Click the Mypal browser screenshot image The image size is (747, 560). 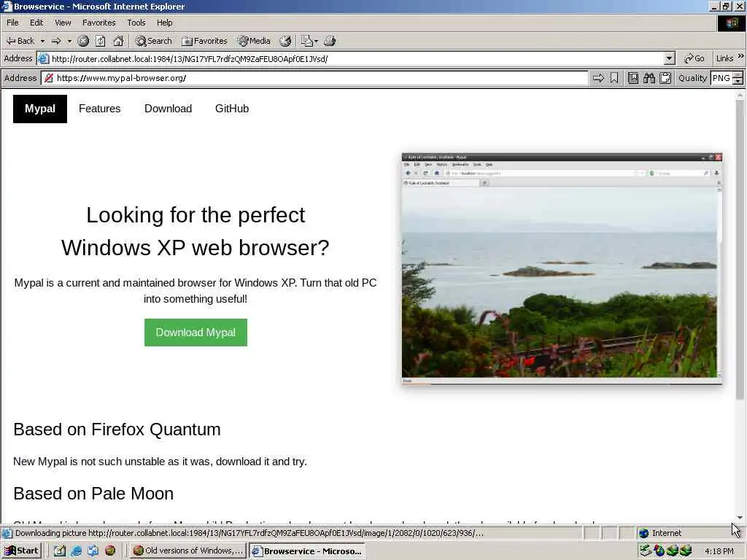[562, 268]
